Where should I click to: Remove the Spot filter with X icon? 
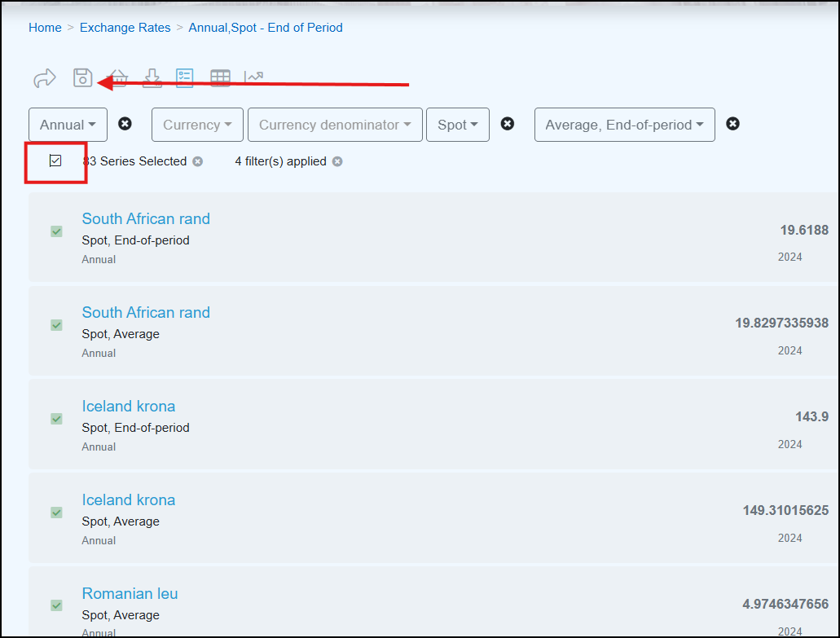point(507,124)
